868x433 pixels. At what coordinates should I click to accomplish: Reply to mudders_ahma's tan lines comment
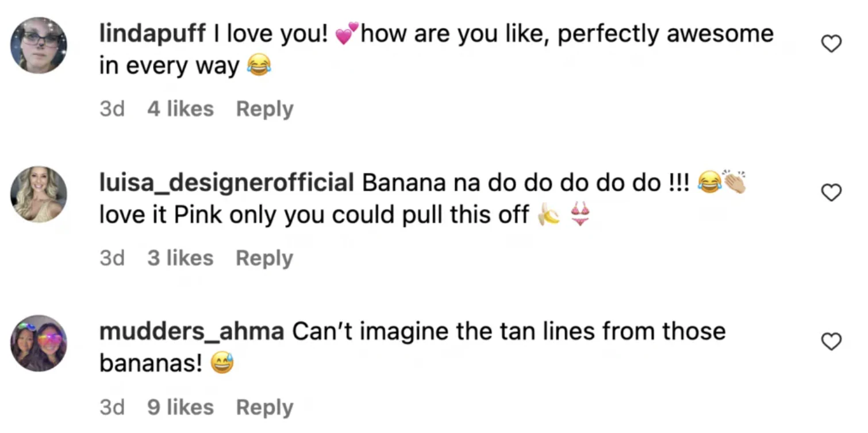coord(264,407)
